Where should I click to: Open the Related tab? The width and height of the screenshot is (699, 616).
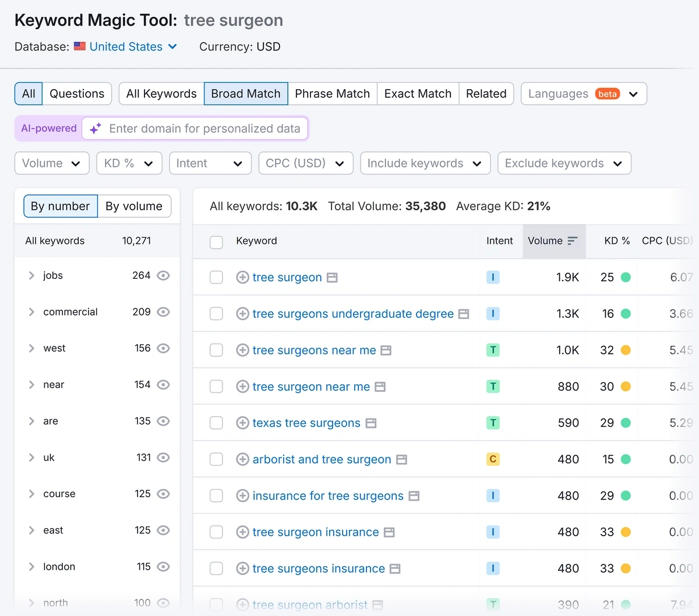486,94
